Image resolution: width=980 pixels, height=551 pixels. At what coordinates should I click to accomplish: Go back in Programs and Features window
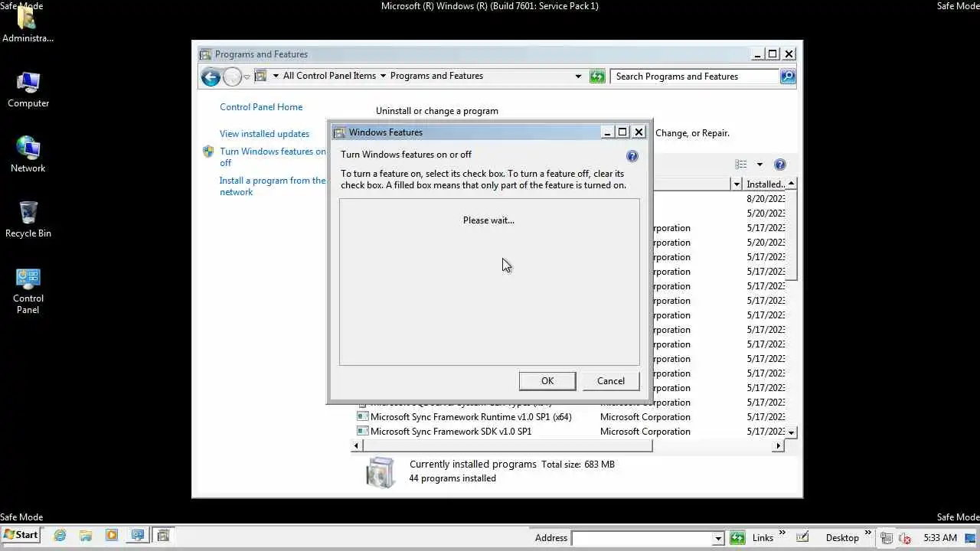(211, 77)
